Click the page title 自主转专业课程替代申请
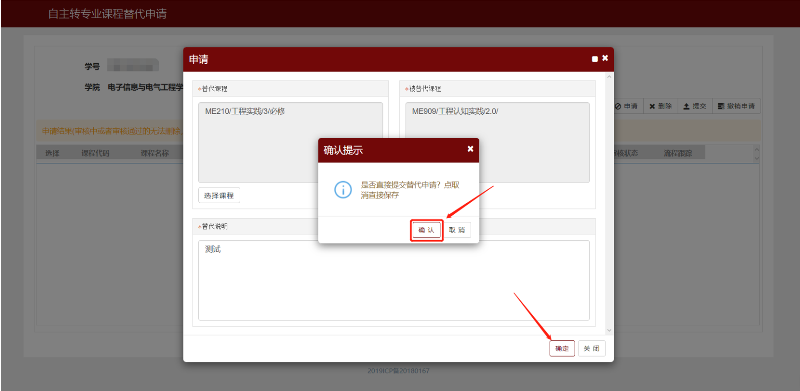This screenshot has width=800, height=391. coord(107,14)
